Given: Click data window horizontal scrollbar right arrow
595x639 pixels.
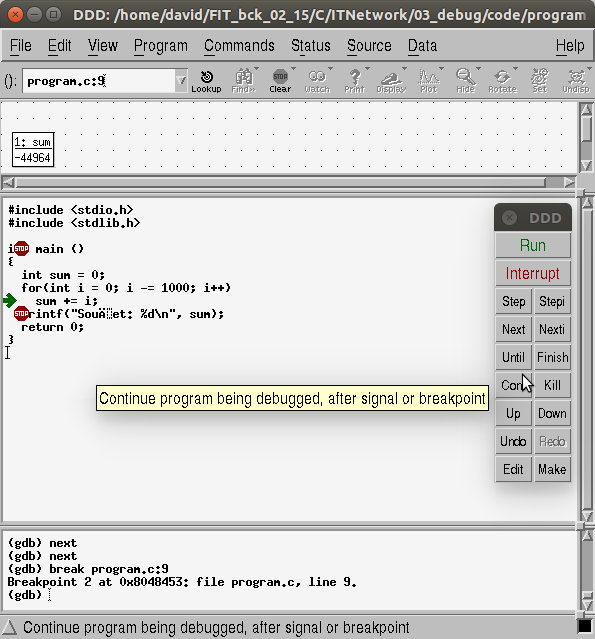Looking at the screenshot, I should point(570,182).
